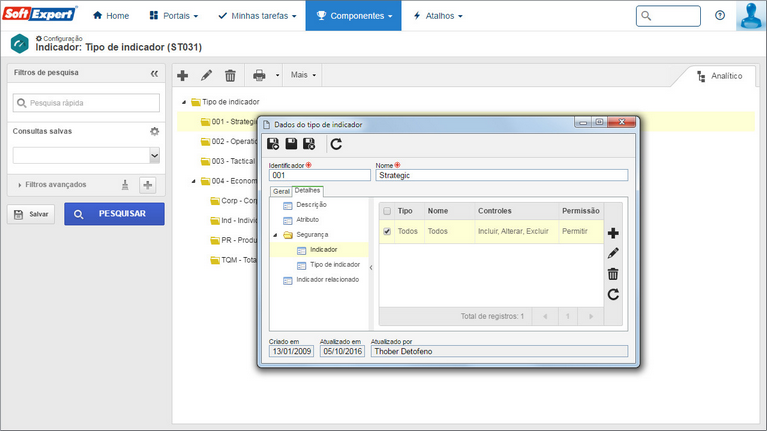Click the Salvar button

(31, 214)
